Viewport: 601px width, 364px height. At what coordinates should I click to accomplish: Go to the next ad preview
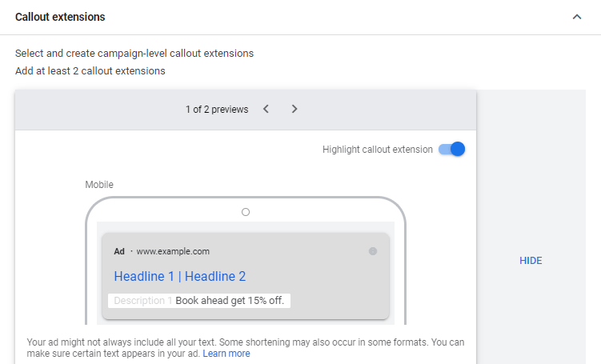click(294, 109)
